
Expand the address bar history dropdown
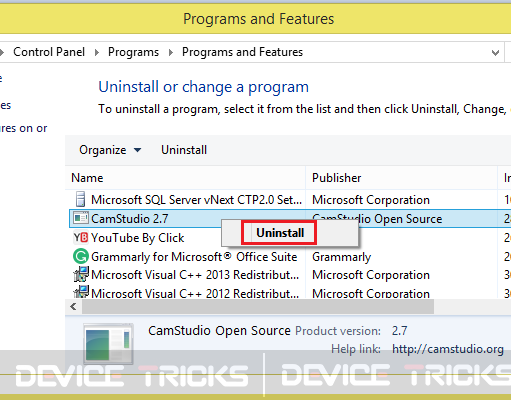click(495, 52)
